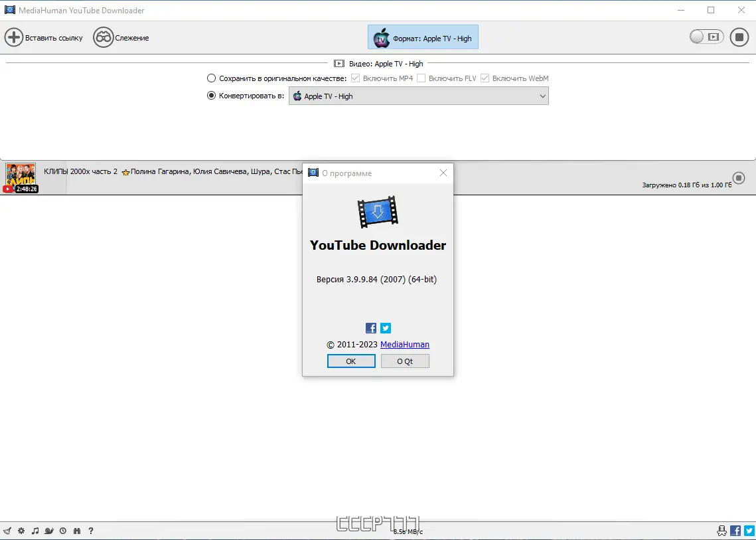756x540 pixels.
Task: Click the КЛИПЫ 2000х video thumbnail
Action: pyautogui.click(x=21, y=178)
